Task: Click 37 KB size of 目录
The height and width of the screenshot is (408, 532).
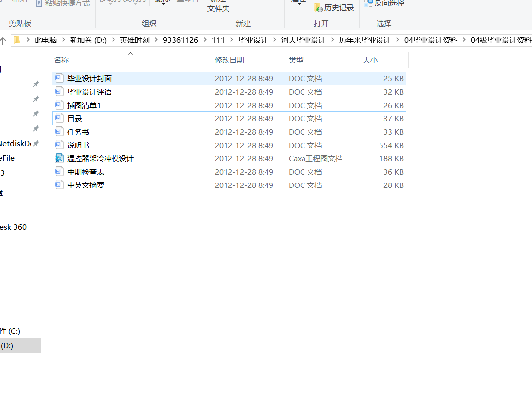Action: coord(394,119)
